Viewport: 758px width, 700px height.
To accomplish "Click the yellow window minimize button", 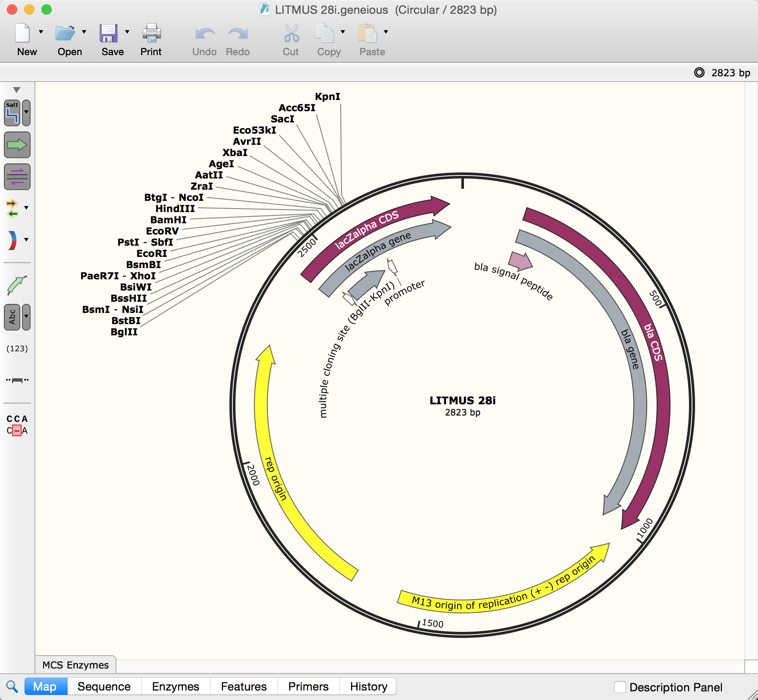I will [x=29, y=9].
